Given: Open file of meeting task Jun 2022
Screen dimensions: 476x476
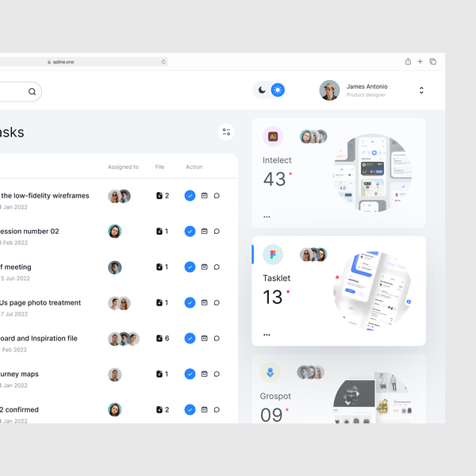Looking at the screenshot, I should pos(162,267).
